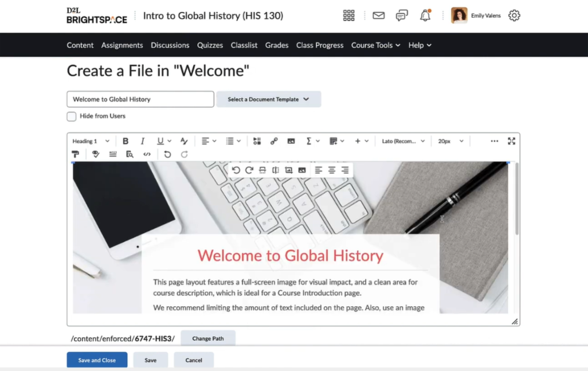Click the insert table icon
This screenshot has width=588, height=371.
(x=333, y=141)
